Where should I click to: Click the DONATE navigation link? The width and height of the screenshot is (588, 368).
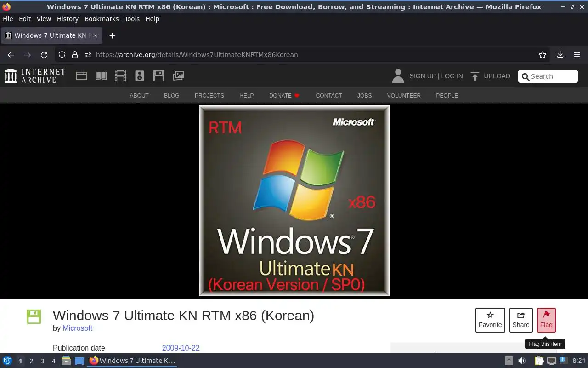tap(284, 96)
